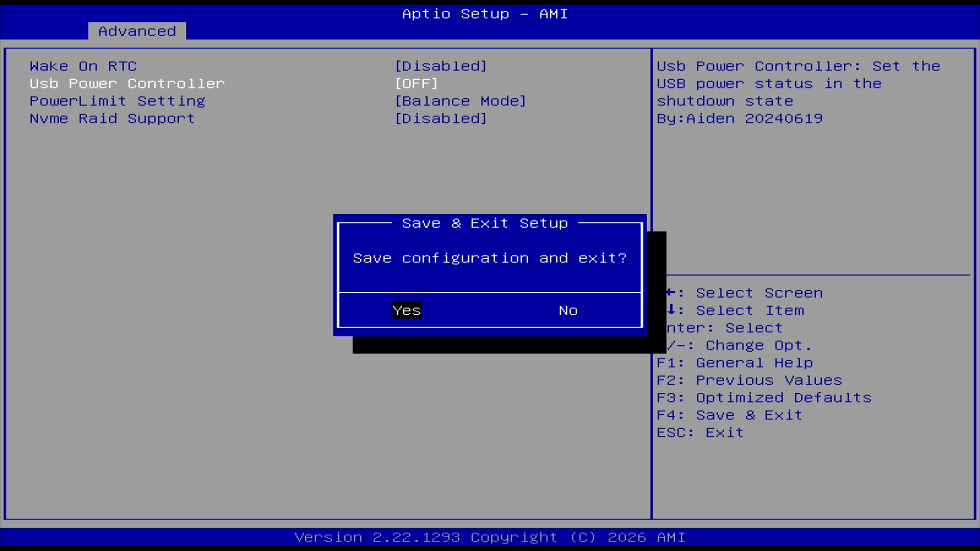
Task: Open the [Balance Mode] option
Action: pos(460,101)
